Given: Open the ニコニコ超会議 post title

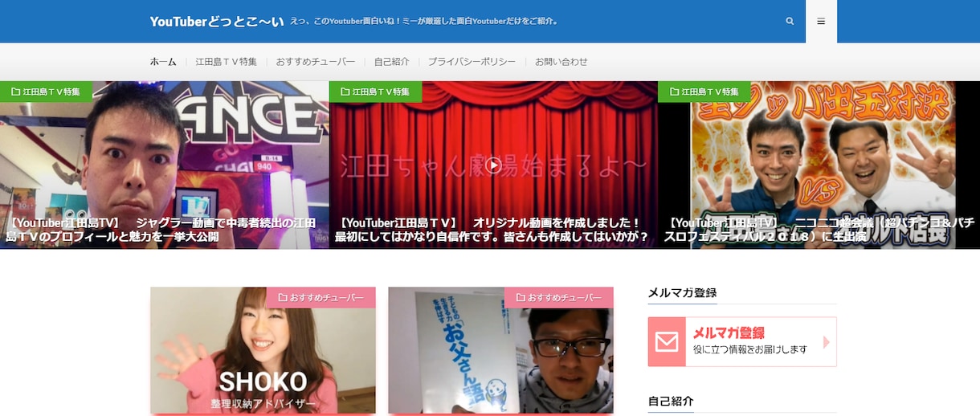Looking at the screenshot, I should point(819,230).
